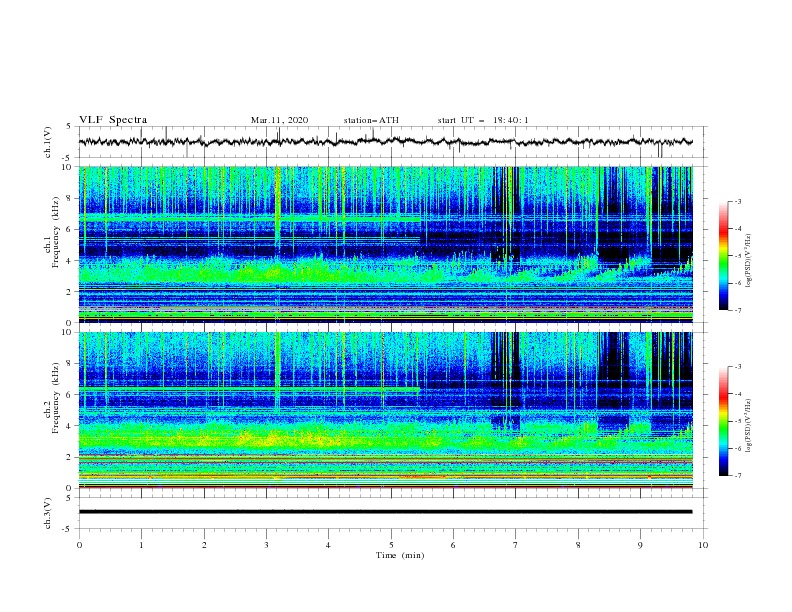Click the 'start UT = 18:40:1' text

(x=483, y=120)
